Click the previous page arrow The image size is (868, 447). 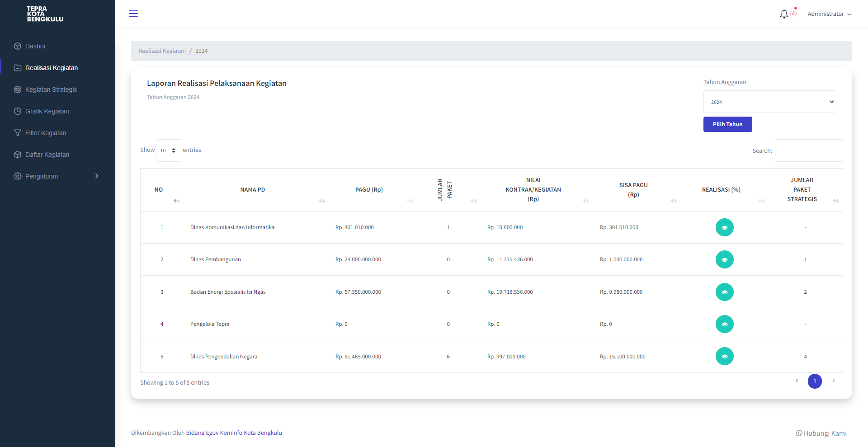797,381
